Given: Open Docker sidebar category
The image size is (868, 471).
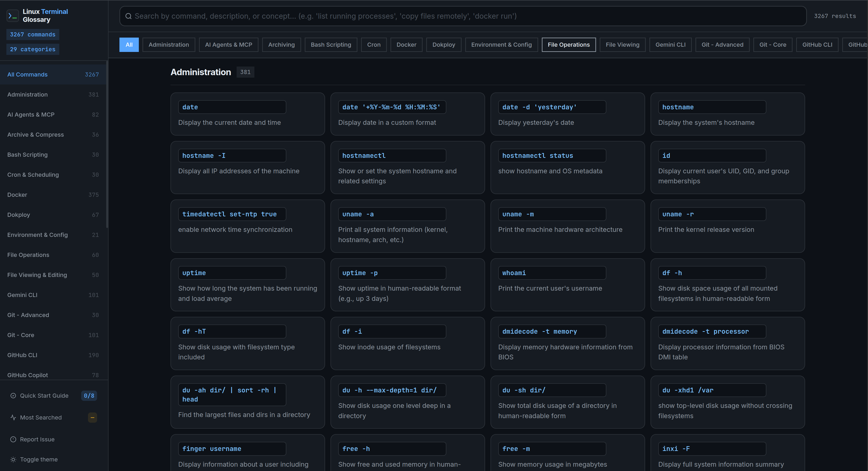Looking at the screenshot, I should coord(53,195).
